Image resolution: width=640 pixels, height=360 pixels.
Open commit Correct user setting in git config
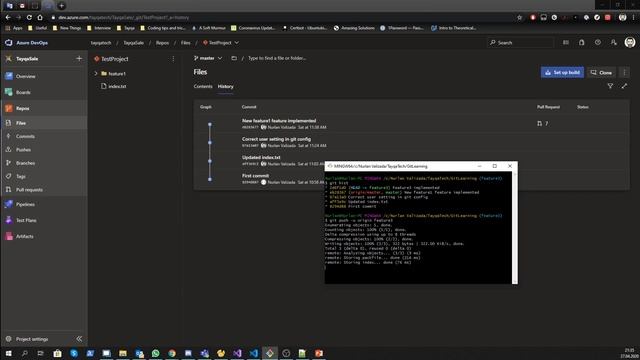[x=276, y=139]
